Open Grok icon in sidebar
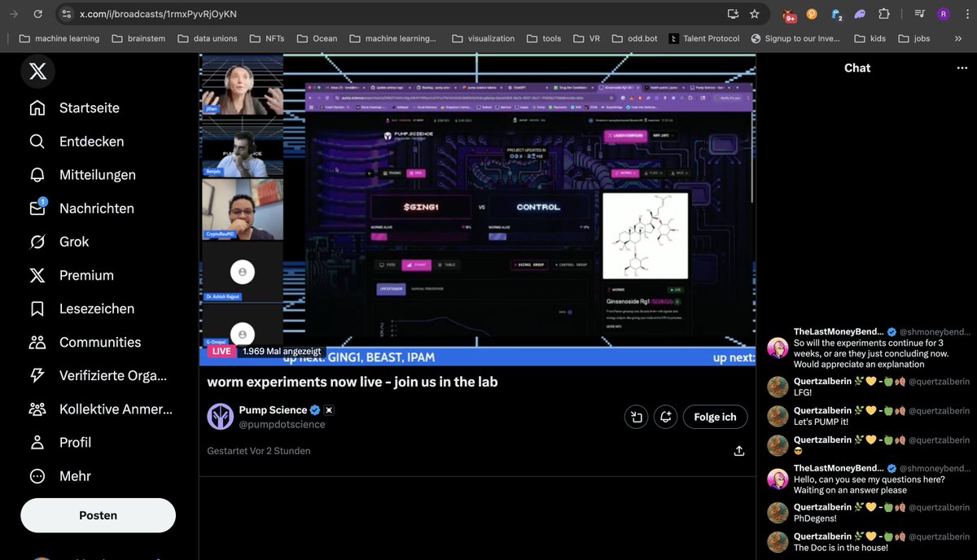Screen dimensions: 977x560 (x=37, y=242)
